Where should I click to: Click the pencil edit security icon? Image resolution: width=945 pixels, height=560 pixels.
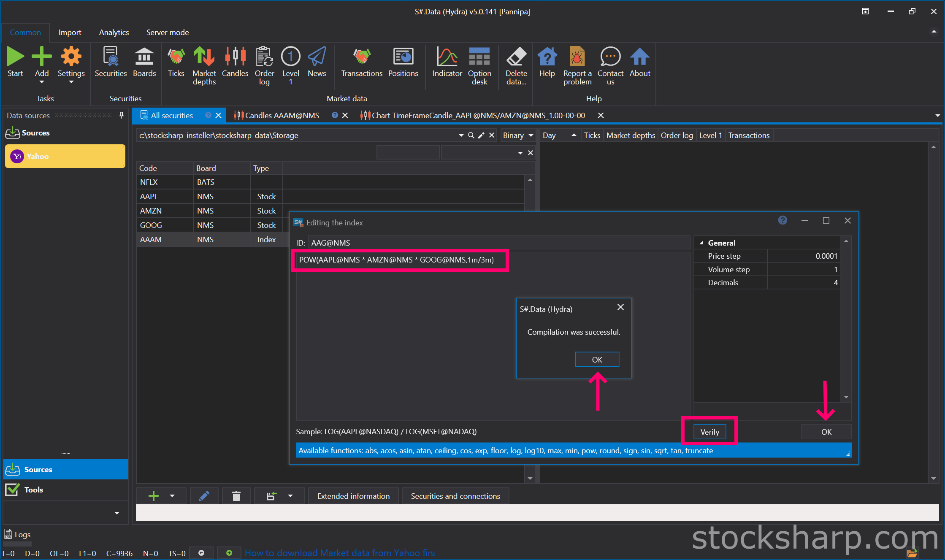pyautogui.click(x=204, y=496)
